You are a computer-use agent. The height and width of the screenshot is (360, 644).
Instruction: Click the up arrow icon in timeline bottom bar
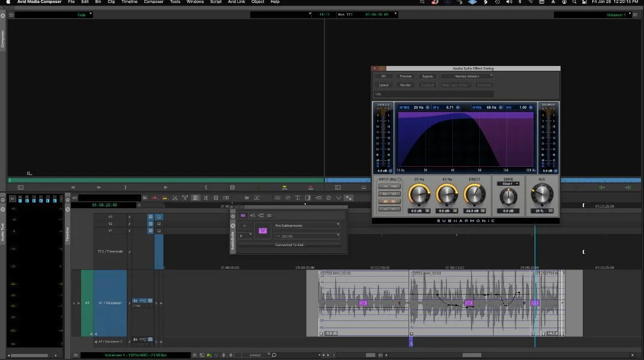point(231,355)
